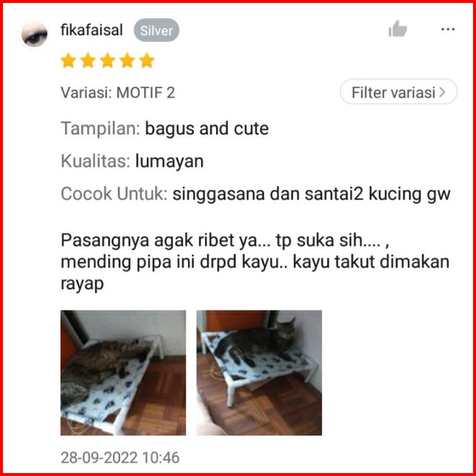This screenshot has height=476, width=476.
Task: Open the fikafaisal username link
Action: point(92,30)
